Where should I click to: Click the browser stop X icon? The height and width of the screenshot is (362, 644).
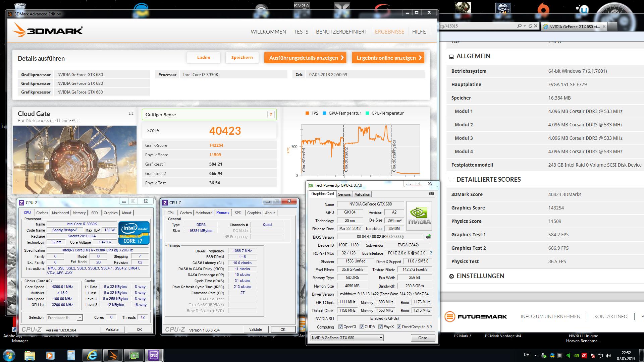(536, 26)
